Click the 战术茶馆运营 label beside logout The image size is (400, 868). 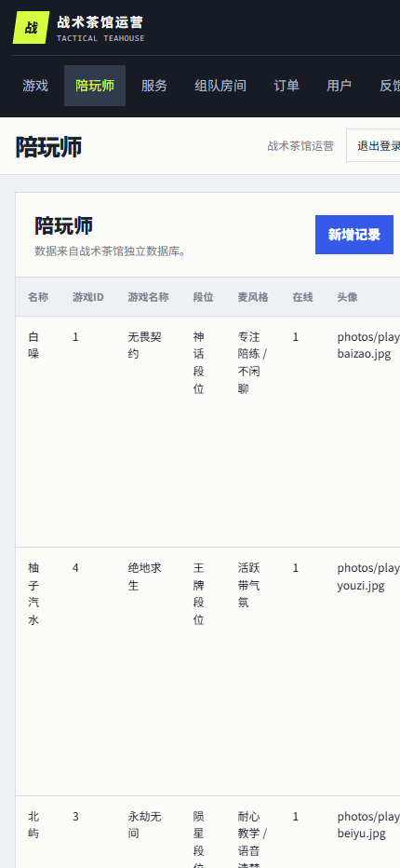pyautogui.click(x=300, y=146)
